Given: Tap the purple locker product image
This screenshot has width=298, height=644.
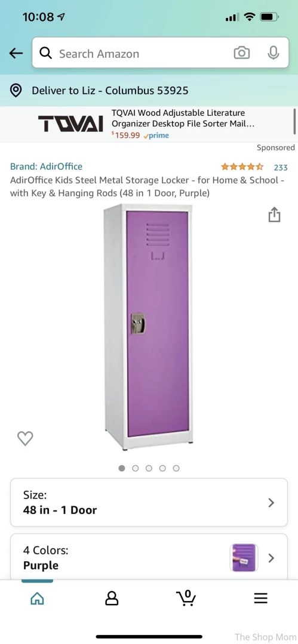Looking at the screenshot, I should coord(149,327).
